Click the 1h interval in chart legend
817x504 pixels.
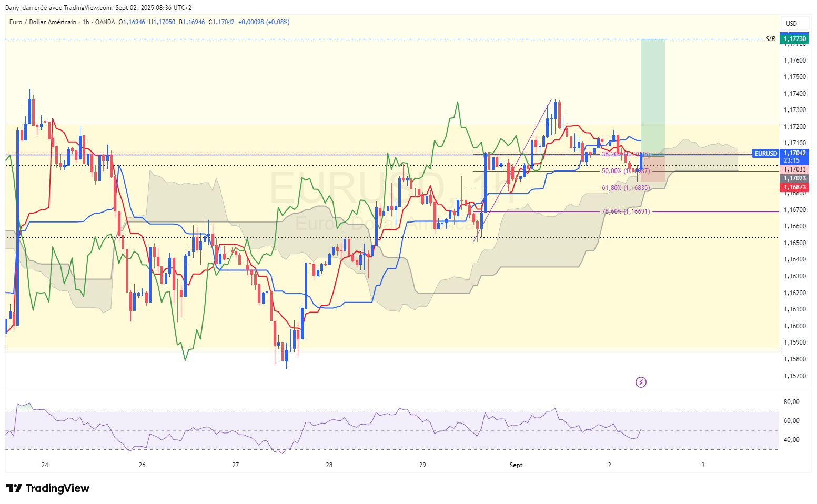(x=86, y=22)
